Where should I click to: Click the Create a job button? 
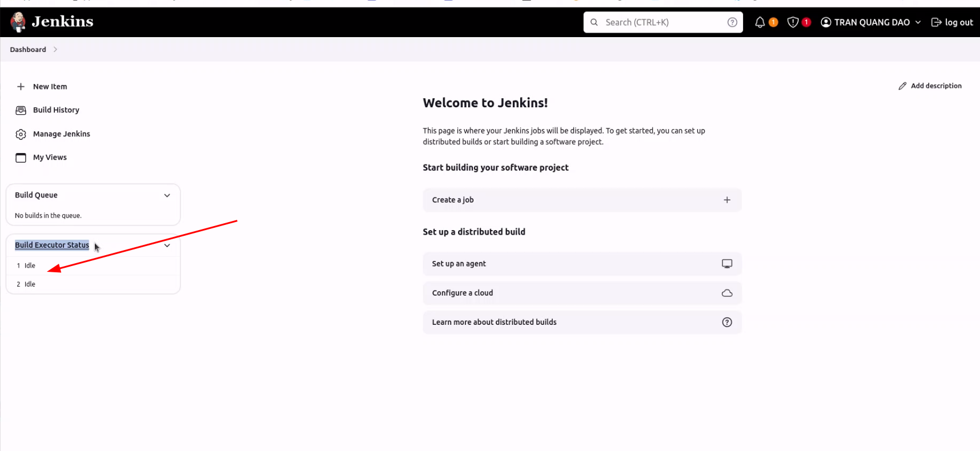click(x=582, y=200)
